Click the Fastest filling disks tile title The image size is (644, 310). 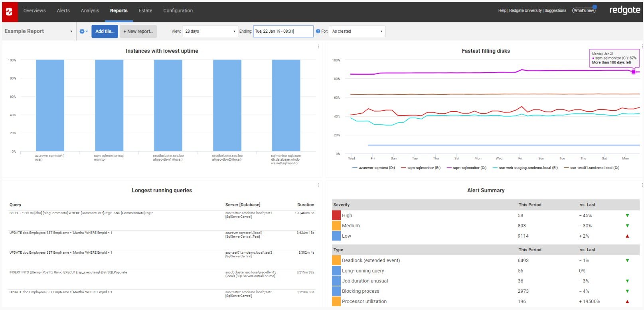(486, 51)
